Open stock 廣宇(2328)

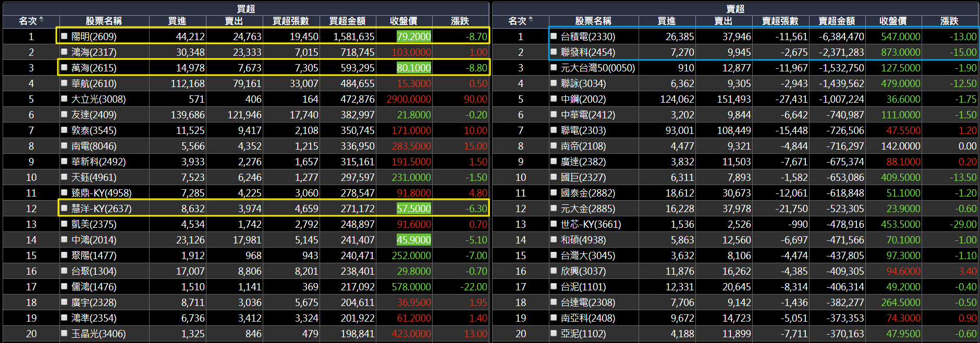(94, 302)
